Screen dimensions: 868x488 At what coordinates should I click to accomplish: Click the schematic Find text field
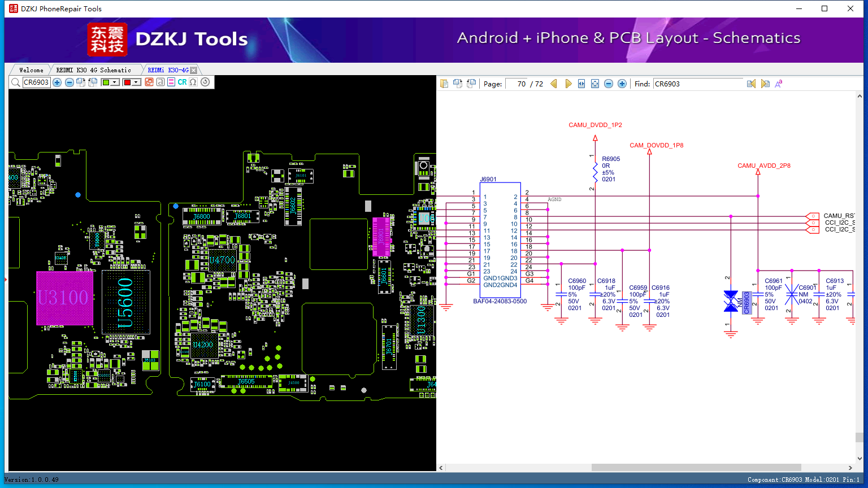[x=698, y=84]
